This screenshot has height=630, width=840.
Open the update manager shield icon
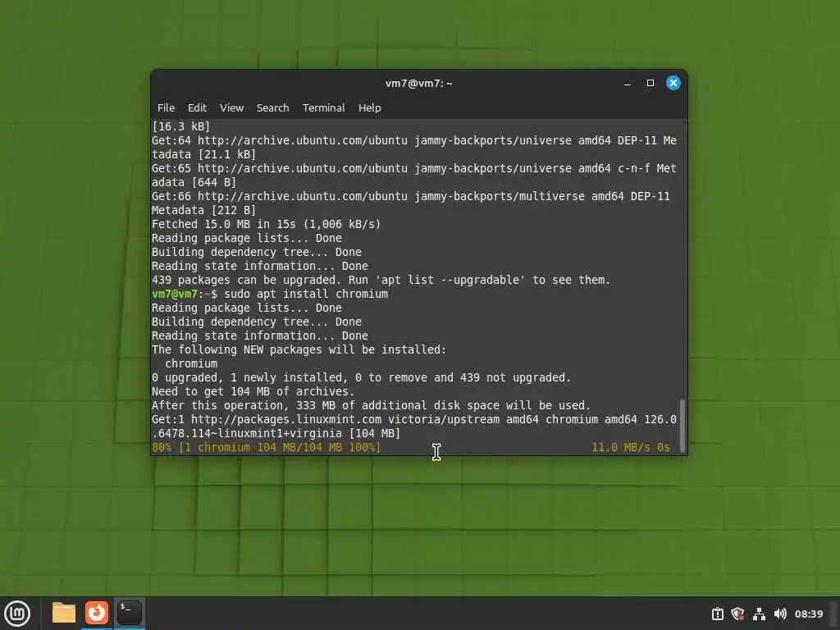point(737,614)
